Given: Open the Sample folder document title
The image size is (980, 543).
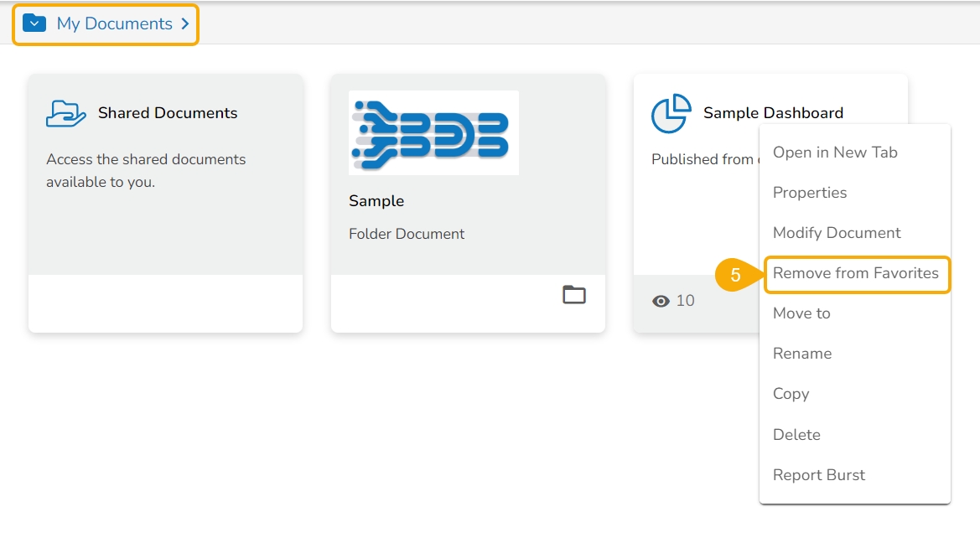Looking at the screenshot, I should pyautogui.click(x=376, y=201).
